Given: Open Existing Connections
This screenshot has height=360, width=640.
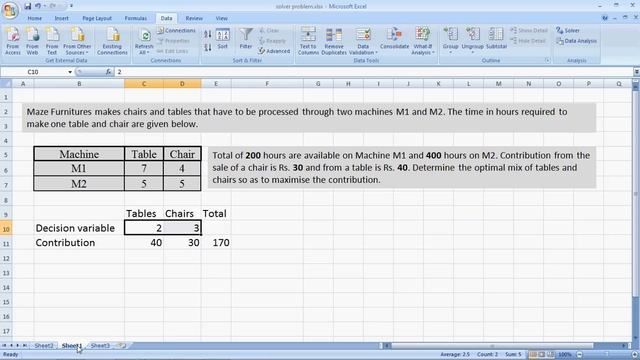Looking at the screenshot, I should (x=112, y=40).
